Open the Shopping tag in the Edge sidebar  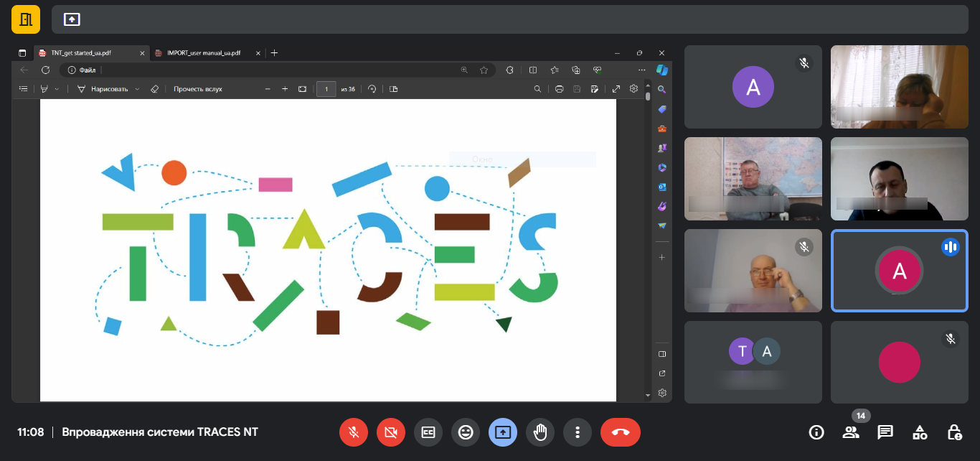[x=662, y=109]
